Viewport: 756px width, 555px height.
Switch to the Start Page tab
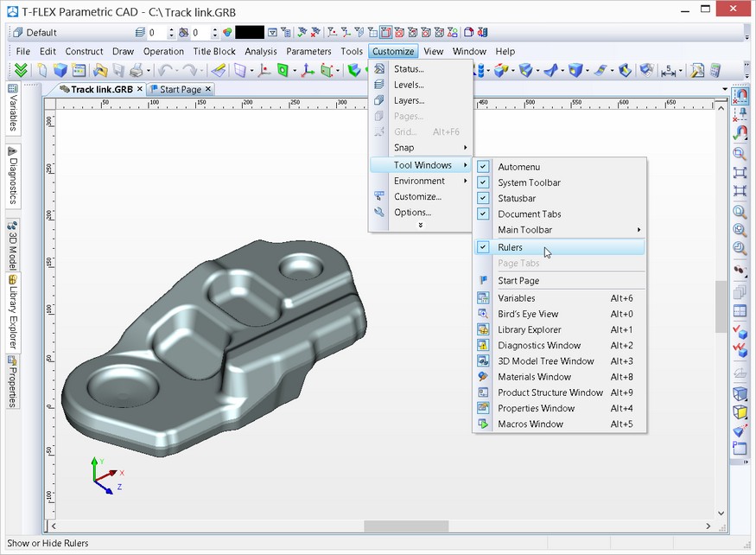click(181, 89)
